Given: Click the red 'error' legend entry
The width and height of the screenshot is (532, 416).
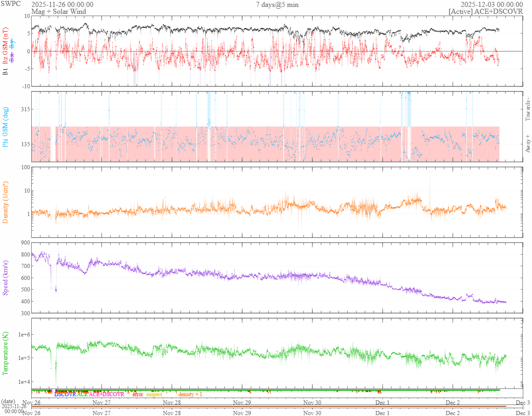Looking at the screenshot, I should tap(138, 394).
